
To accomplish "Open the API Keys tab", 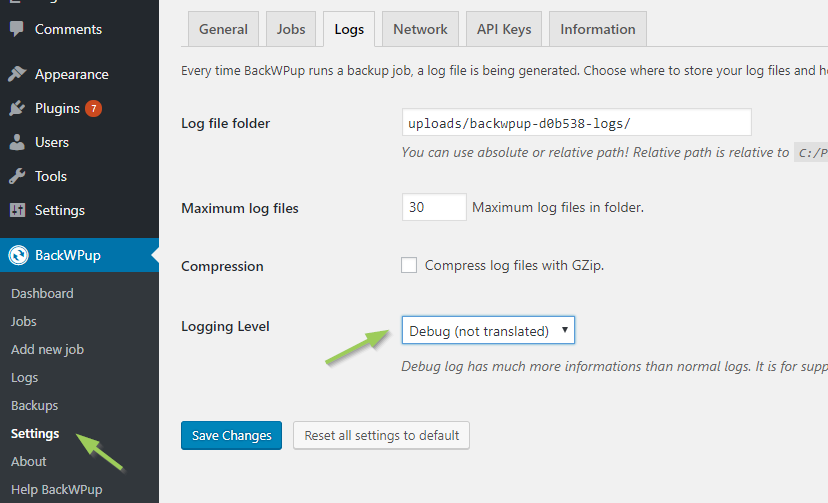I will click(504, 29).
